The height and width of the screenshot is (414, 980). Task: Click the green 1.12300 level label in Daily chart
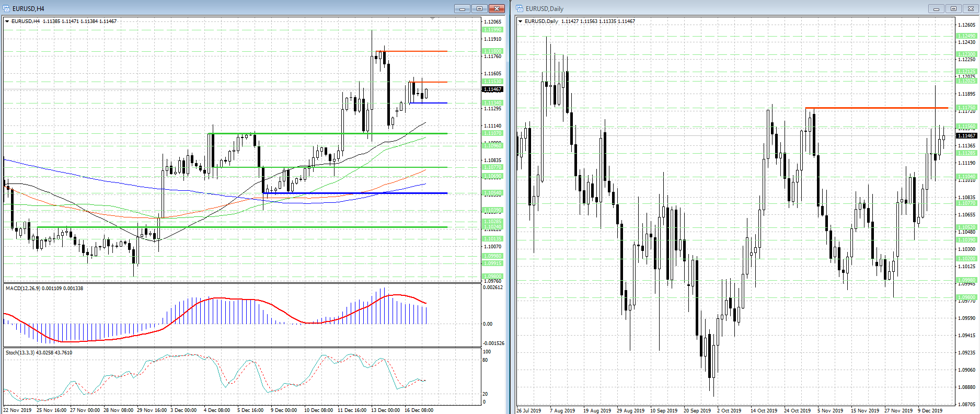[966, 54]
